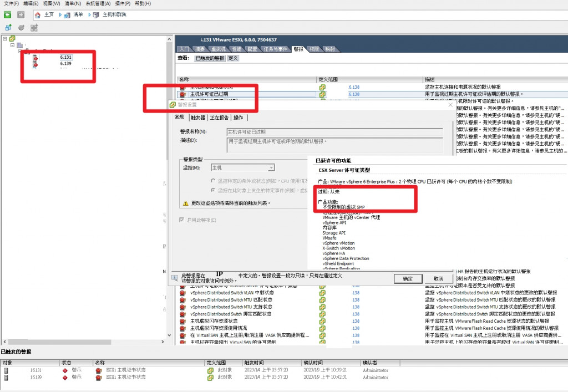Switch to the 任务与事件 tab
Image resolution: width=568 pixels, height=392 pixels.
tap(275, 49)
